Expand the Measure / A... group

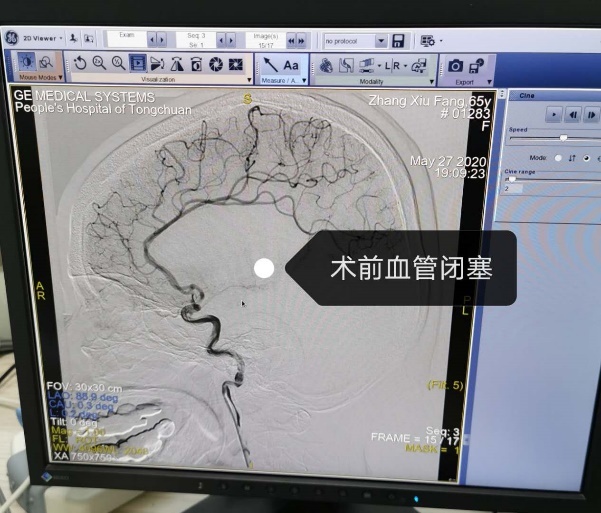tap(304, 81)
